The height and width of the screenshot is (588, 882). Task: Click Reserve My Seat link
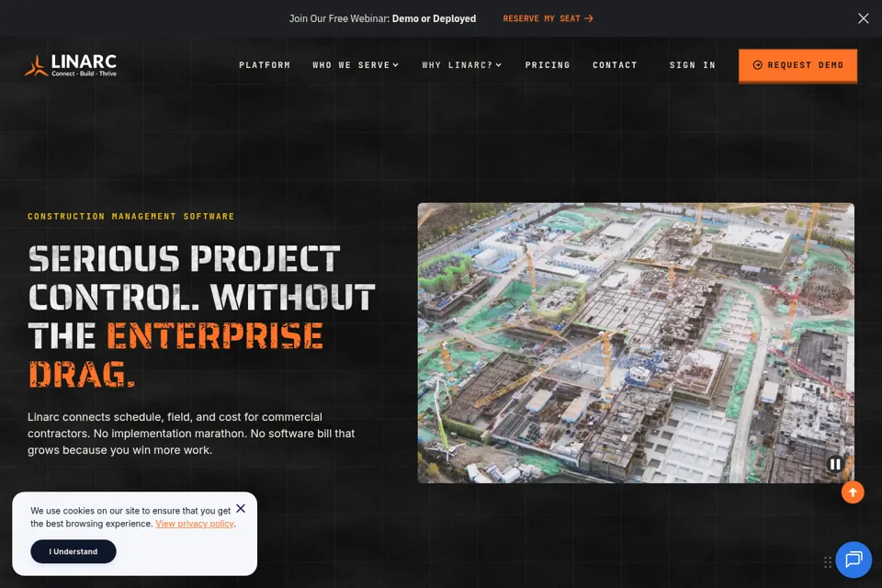[x=548, y=18]
